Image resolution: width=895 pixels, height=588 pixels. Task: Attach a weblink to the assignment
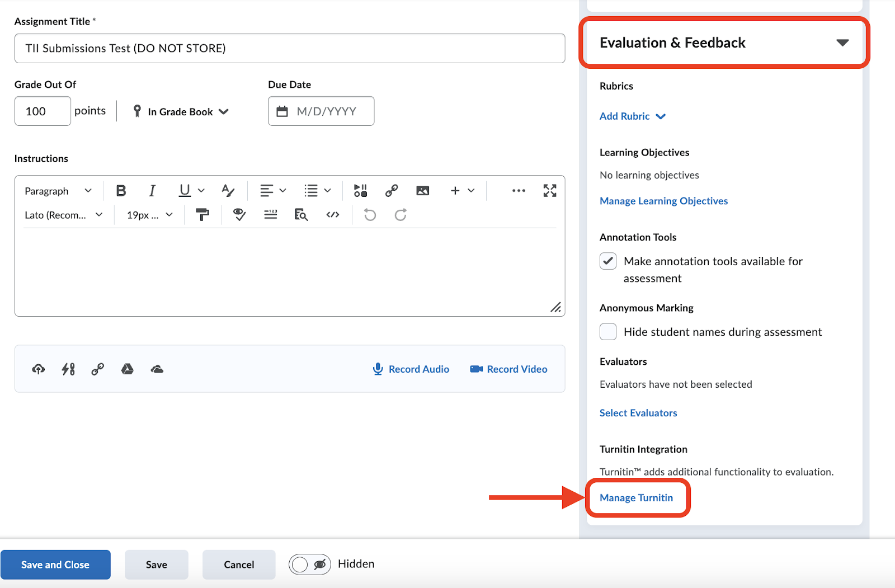[98, 369]
